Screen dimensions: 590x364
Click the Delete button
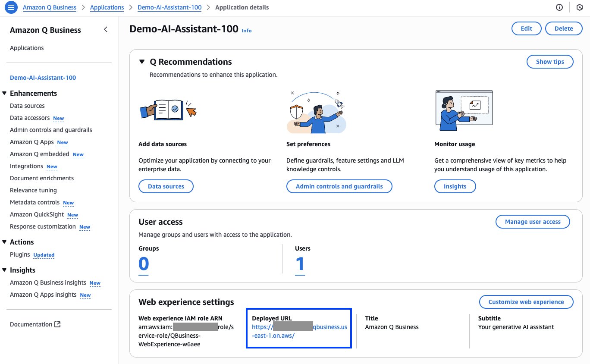tap(564, 28)
